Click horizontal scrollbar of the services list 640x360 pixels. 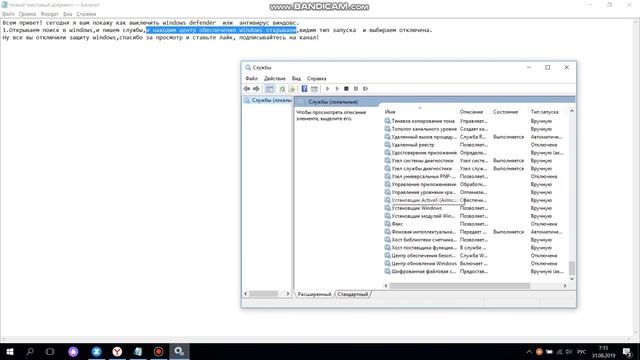(x=459, y=286)
